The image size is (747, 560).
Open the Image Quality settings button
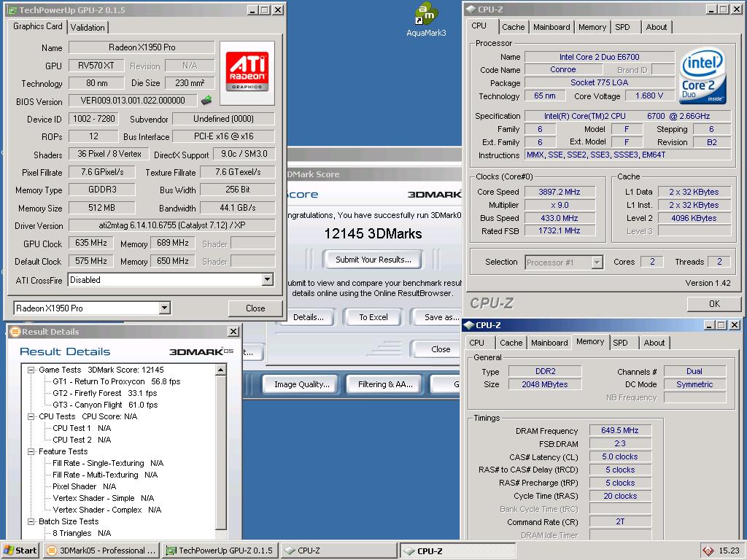[302, 384]
